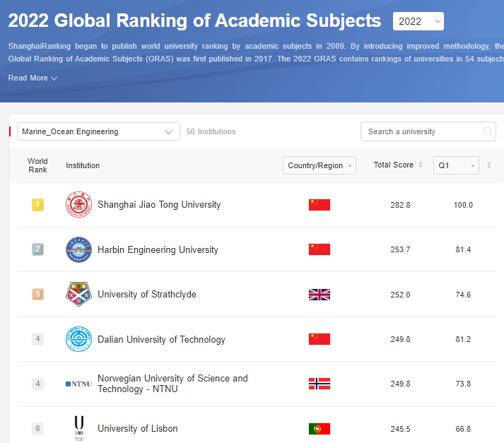
Task: Click the China flag in Shanghai Jiao Tong row
Action: [320, 205]
